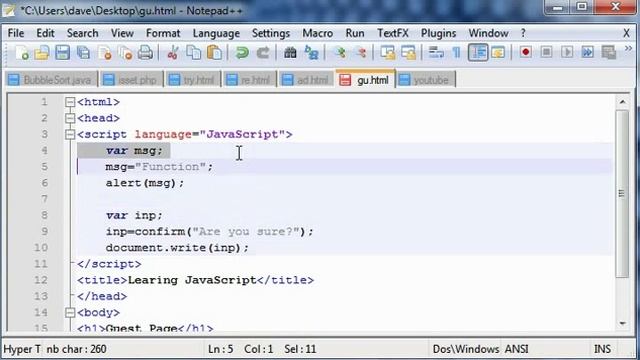The height and width of the screenshot is (360, 640).
Task: Start macro recording with the red dot
Action: [526, 52]
